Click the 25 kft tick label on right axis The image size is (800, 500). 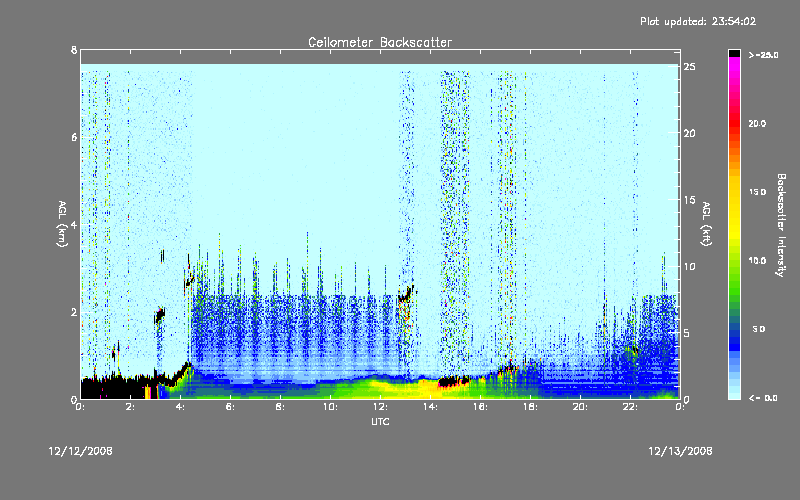(690, 67)
